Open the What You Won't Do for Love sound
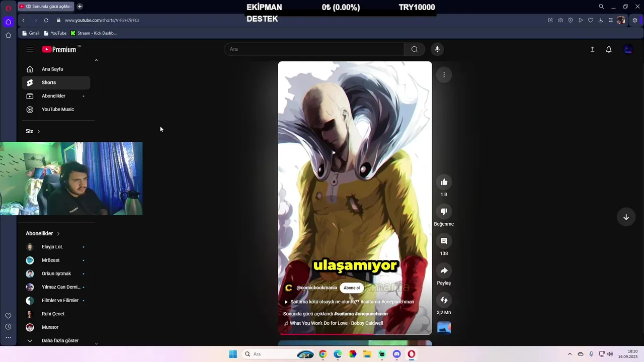644x362 pixels. point(333,323)
